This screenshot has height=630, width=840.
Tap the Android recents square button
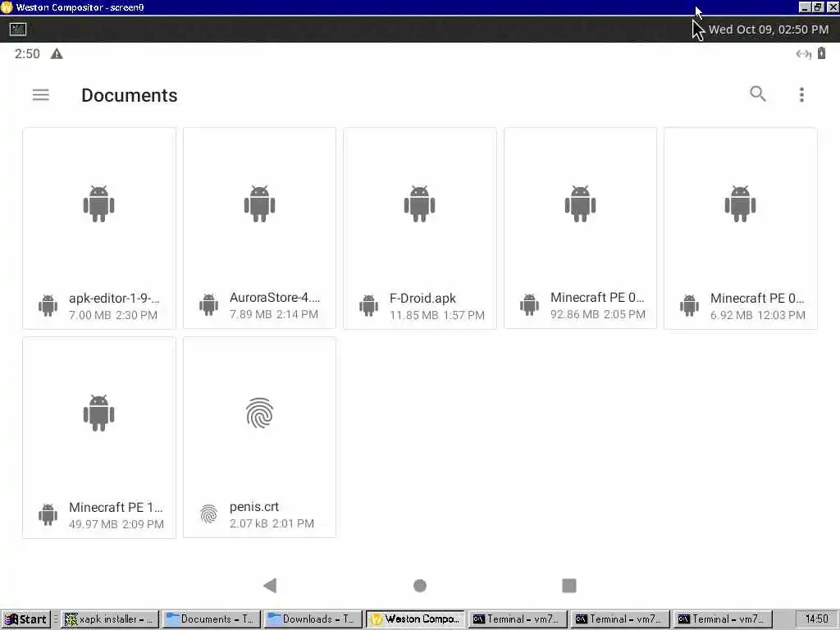click(x=569, y=586)
